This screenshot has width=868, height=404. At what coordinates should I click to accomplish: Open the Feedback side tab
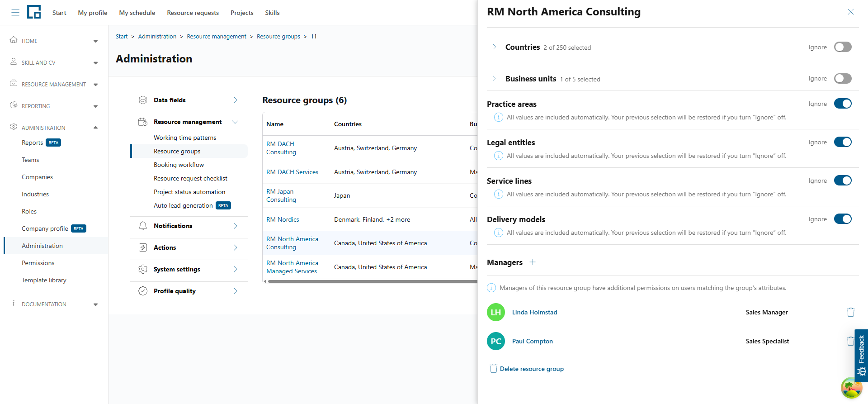click(x=861, y=356)
